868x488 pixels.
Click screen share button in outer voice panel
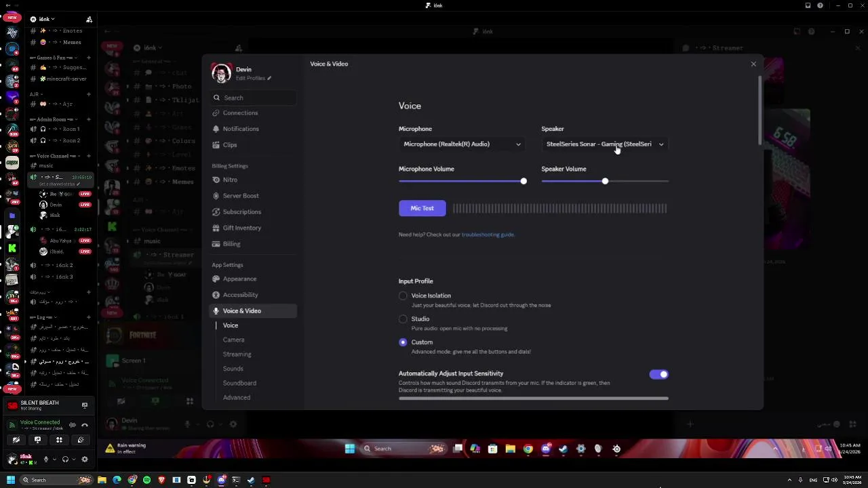click(37, 440)
